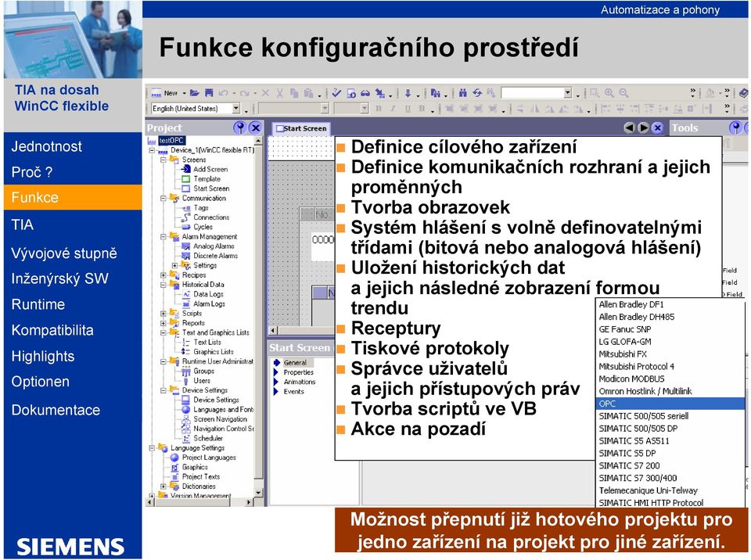Click project tree vertical scrollbar down arrow
Image resolution: width=751 pixels, height=560 pixels.
pos(258,493)
